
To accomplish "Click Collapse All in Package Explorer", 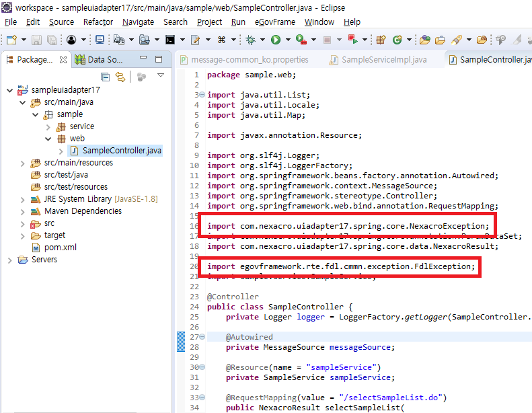I will (105, 77).
